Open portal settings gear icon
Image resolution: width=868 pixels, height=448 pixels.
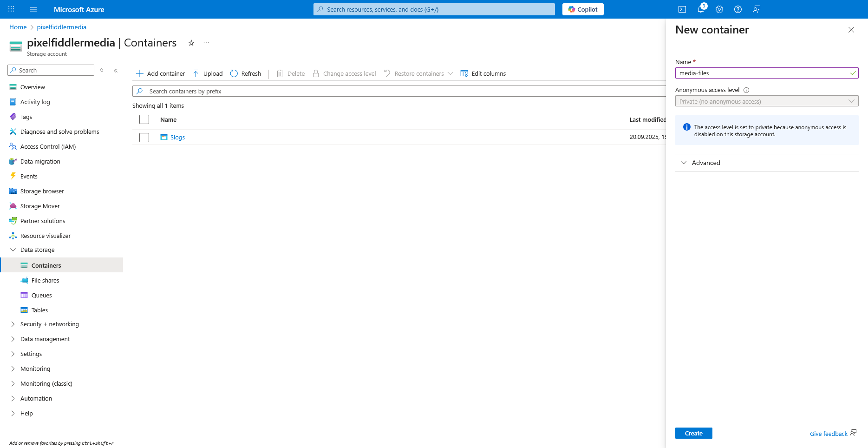tap(719, 9)
